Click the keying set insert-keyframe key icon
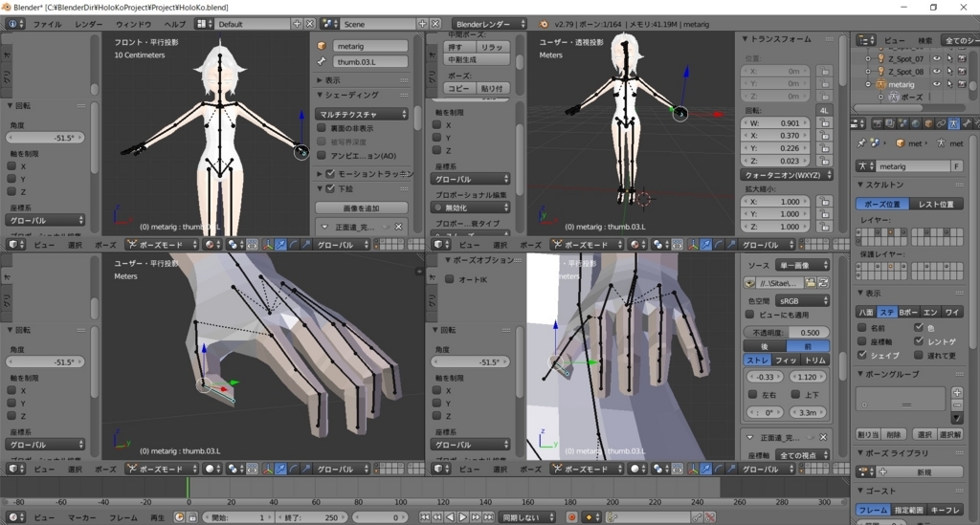Image resolution: width=980 pixels, height=525 pixels. 697,517
